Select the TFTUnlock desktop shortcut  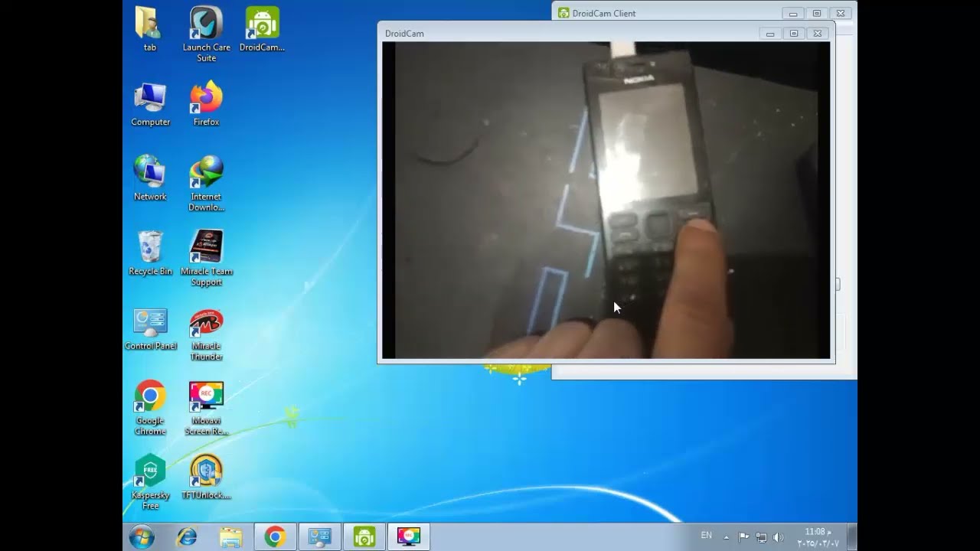[x=206, y=478]
